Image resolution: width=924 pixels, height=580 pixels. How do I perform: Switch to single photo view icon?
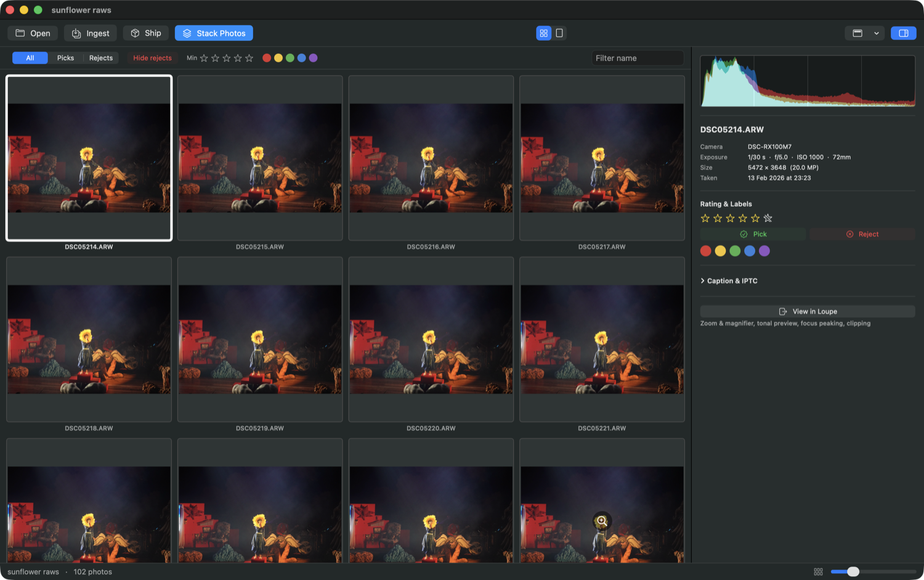point(559,33)
